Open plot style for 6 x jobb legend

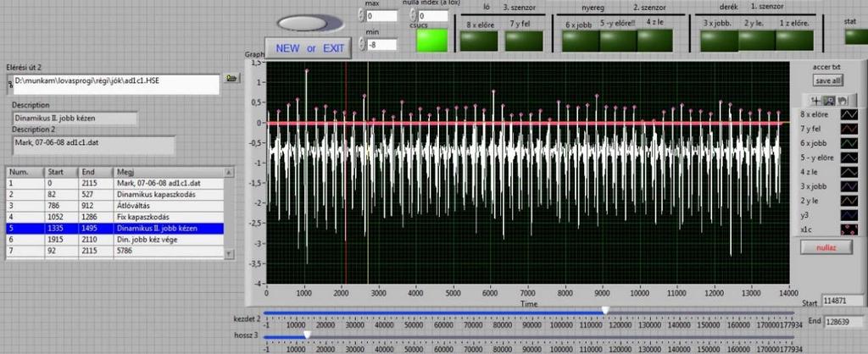click(849, 143)
